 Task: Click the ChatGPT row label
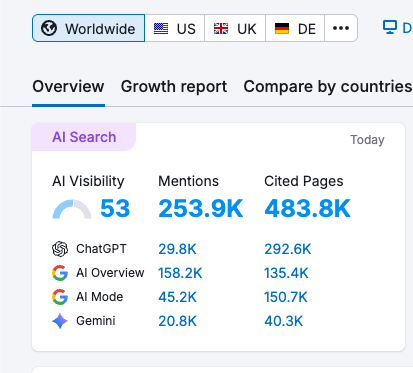pyautogui.click(x=101, y=249)
